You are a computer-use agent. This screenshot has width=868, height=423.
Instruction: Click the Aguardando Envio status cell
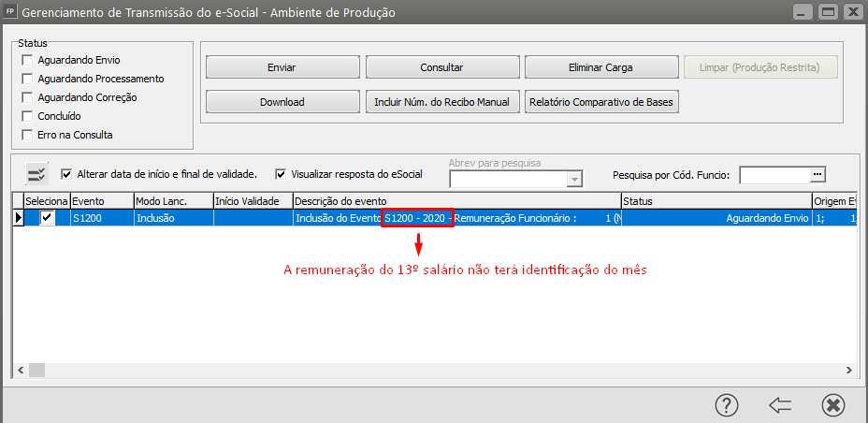[x=716, y=218]
